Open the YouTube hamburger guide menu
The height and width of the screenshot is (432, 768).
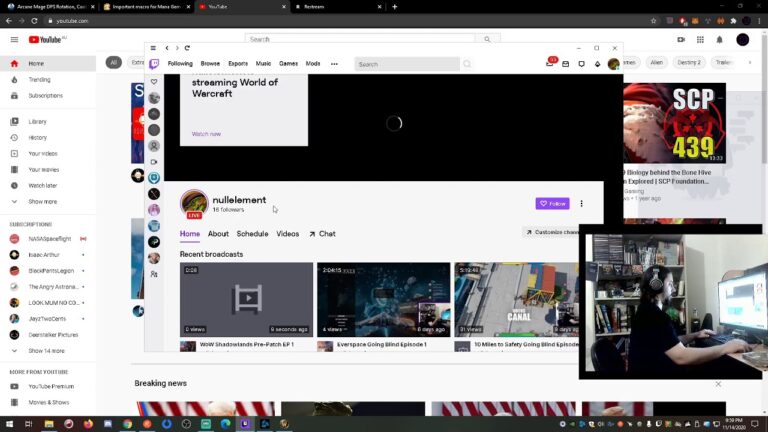coord(14,40)
